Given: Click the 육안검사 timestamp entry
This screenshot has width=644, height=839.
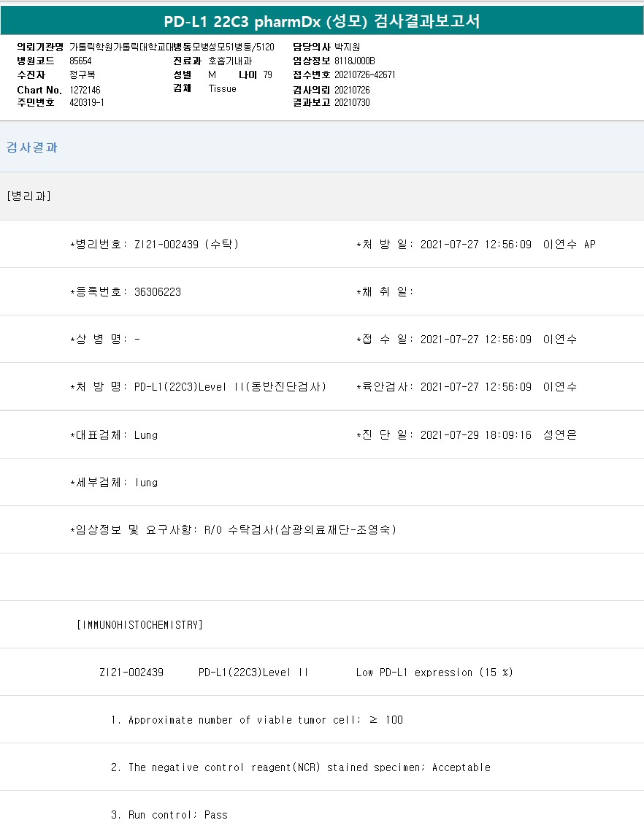Looking at the screenshot, I should (x=467, y=387).
